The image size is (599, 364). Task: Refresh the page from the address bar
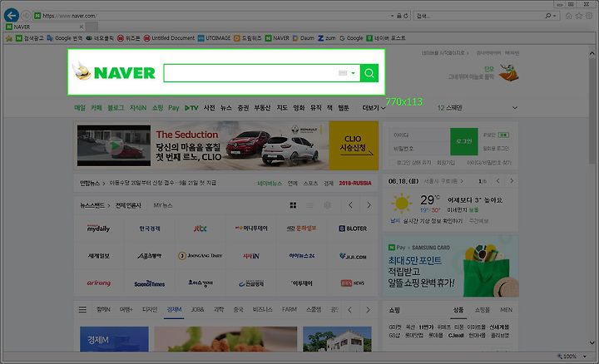(406, 16)
